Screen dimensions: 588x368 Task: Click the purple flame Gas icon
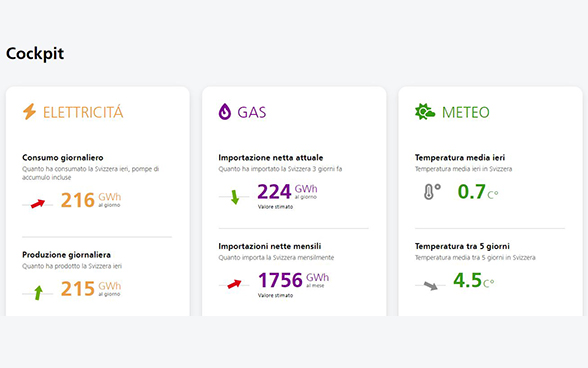point(225,112)
